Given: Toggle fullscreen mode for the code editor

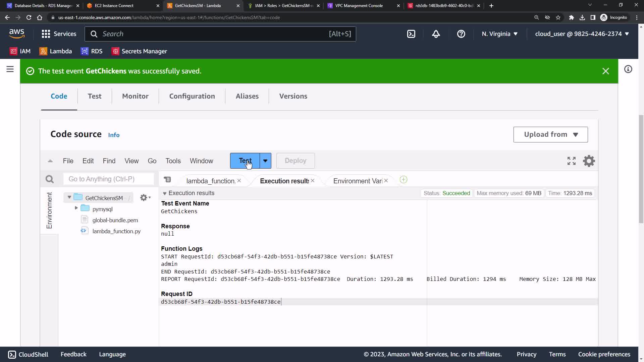Looking at the screenshot, I should (571, 161).
